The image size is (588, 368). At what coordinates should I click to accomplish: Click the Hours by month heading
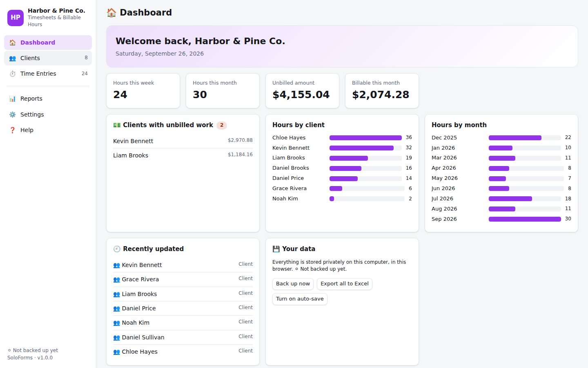459,125
